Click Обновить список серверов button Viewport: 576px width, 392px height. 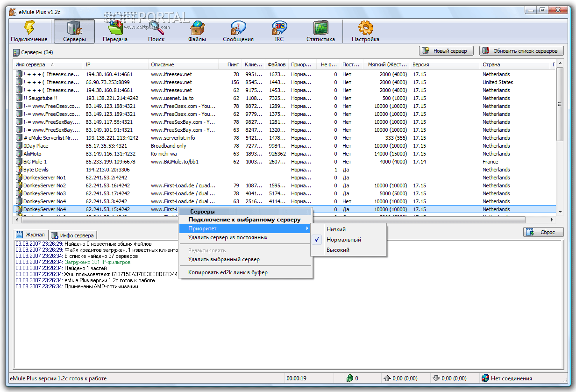coord(521,50)
